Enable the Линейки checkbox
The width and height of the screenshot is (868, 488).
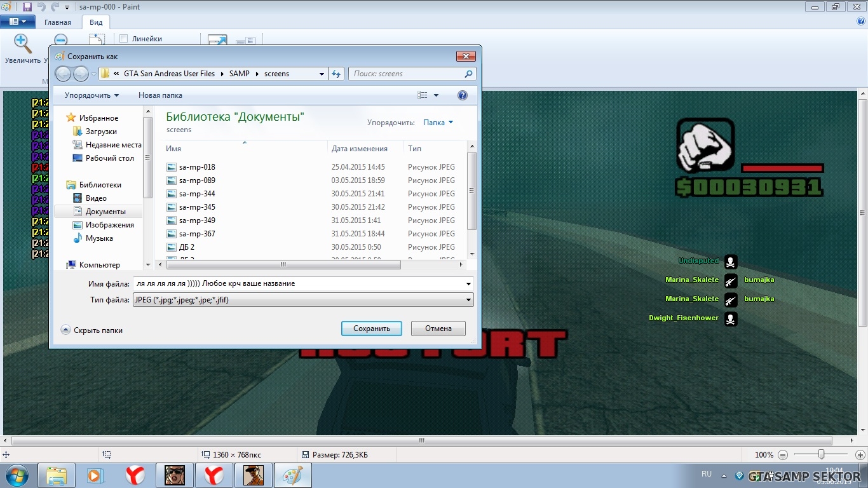(124, 39)
